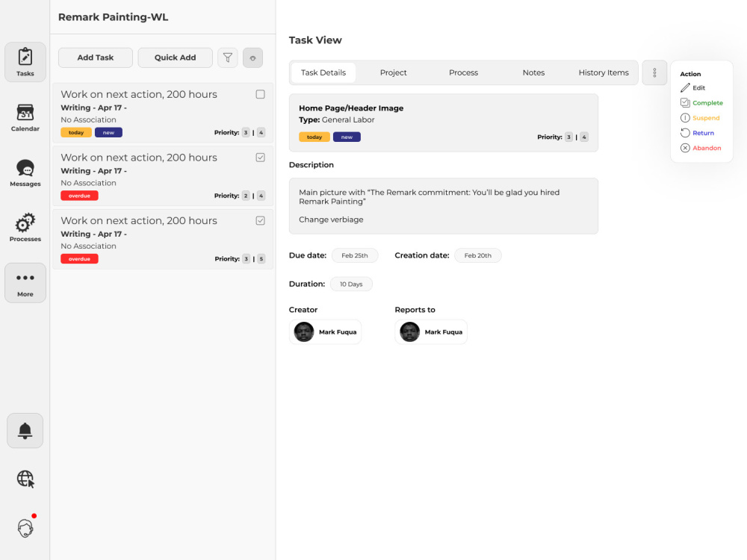Switch to the History Items tab
This screenshot has height=560, width=747.
click(x=603, y=72)
